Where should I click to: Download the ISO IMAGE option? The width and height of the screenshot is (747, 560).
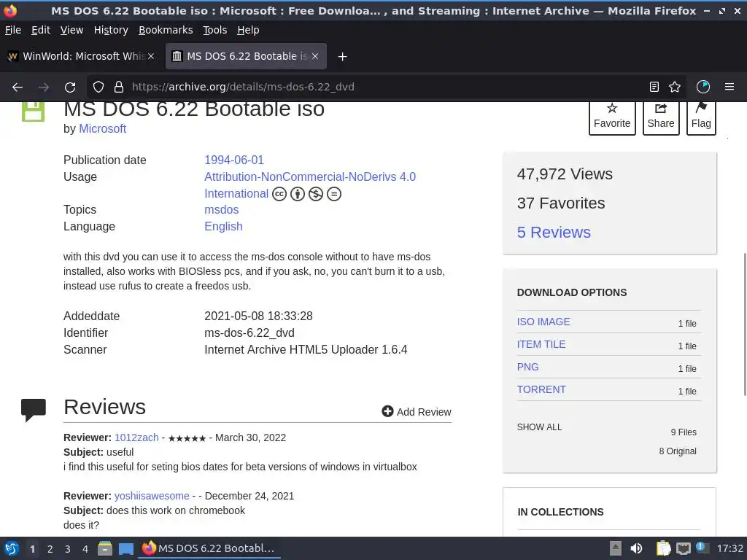coord(543,322)
